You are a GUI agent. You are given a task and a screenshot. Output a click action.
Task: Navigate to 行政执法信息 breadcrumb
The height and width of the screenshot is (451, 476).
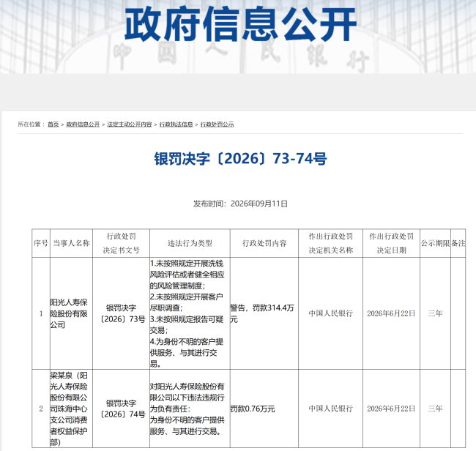[176, 124]
